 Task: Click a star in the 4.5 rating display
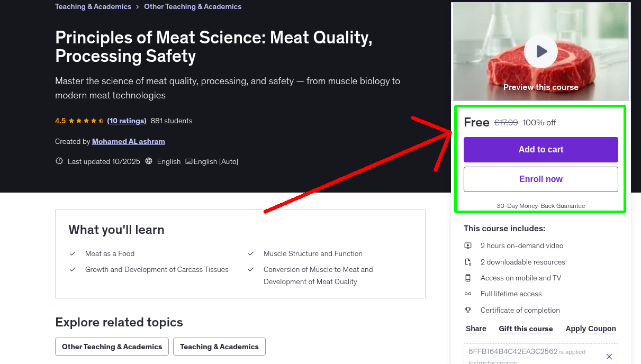click(79, 121)
